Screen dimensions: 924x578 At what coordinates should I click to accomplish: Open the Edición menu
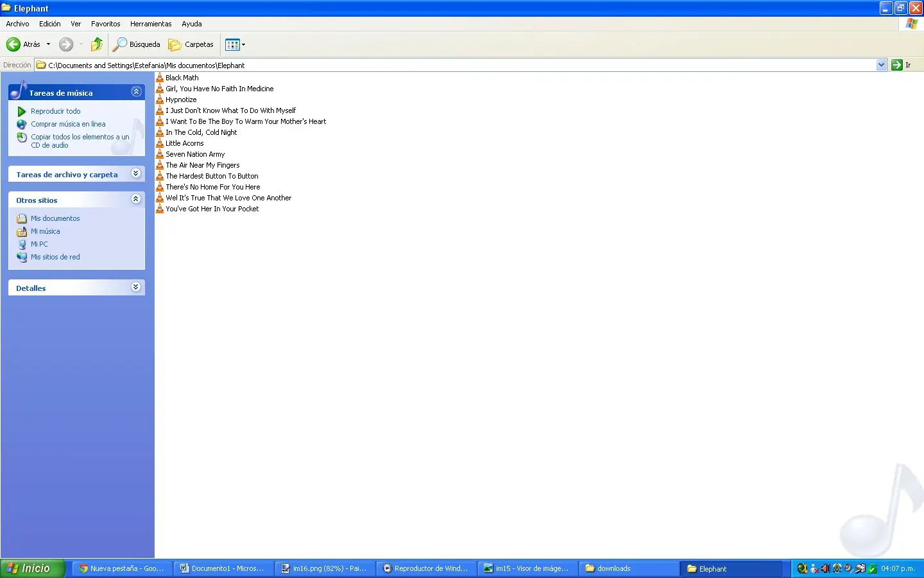tap(50, 24)
